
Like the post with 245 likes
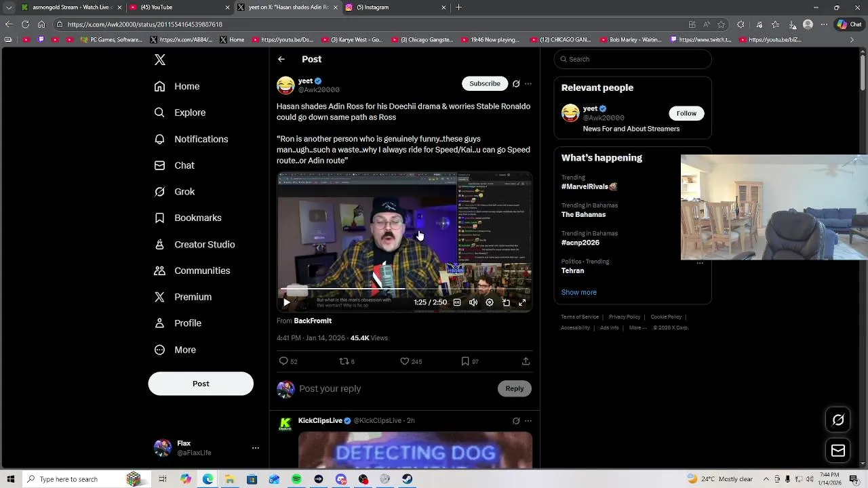(x=411, y=361)
